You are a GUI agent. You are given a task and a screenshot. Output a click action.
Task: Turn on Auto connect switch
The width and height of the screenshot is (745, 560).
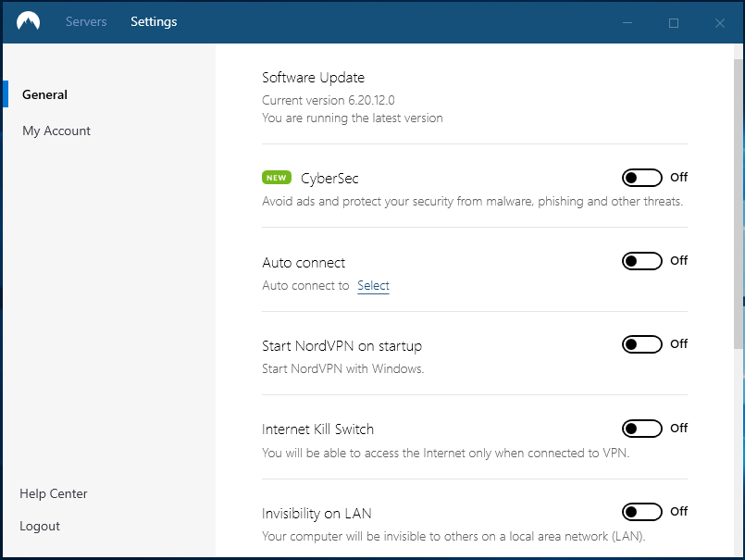click(x=642, y=261)
